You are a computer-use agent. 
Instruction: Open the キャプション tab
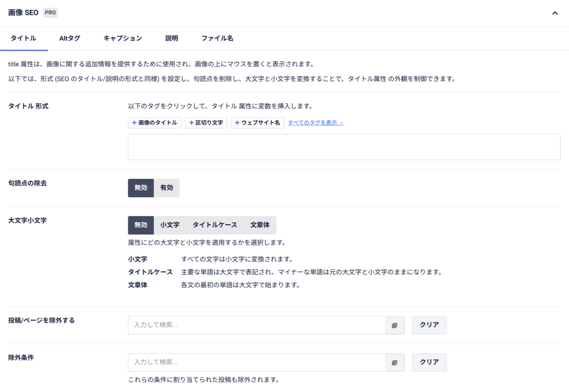pos(123,38)
